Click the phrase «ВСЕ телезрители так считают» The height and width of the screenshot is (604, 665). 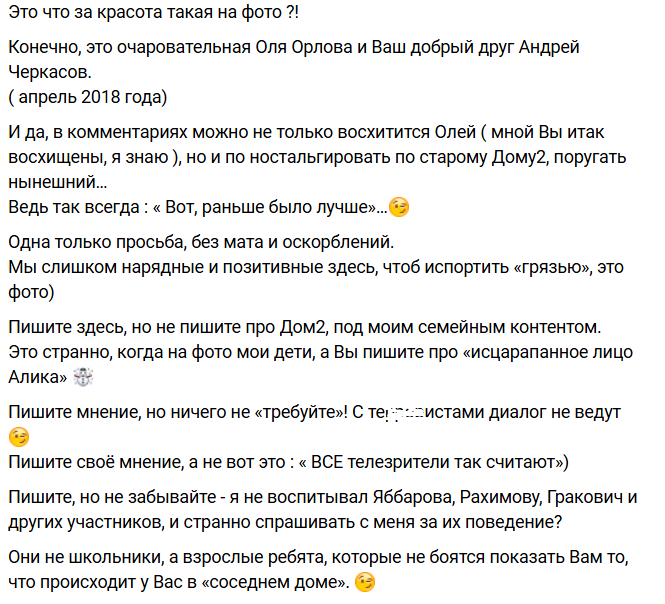tap(438, 461)
